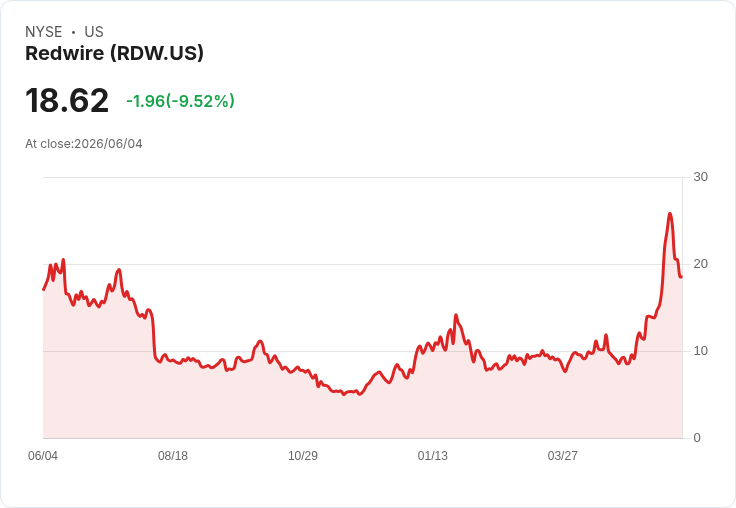
Task: Click the 01/13 x-axis date label
Action: point(433,455)
